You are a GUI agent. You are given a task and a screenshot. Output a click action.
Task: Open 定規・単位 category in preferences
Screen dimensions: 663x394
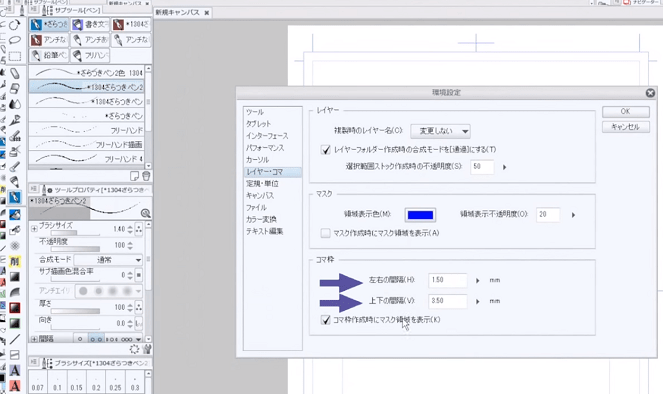[262, 183]
